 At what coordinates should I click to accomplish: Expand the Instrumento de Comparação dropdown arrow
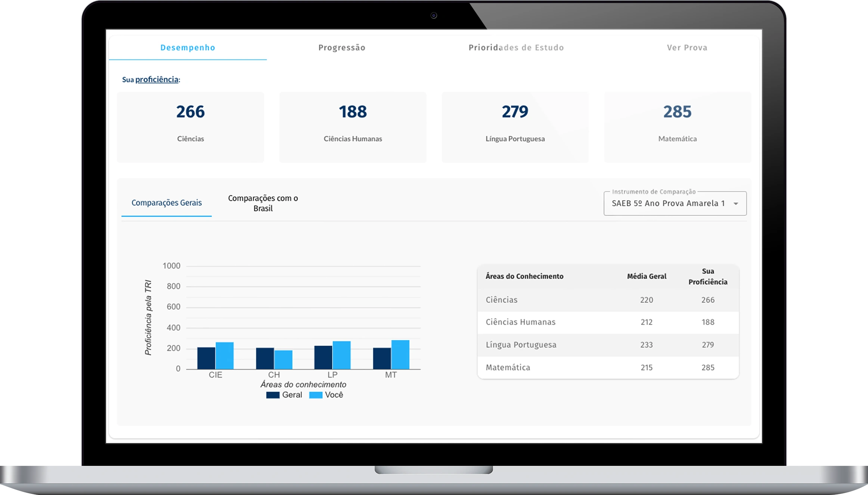[x=735, y=204]
